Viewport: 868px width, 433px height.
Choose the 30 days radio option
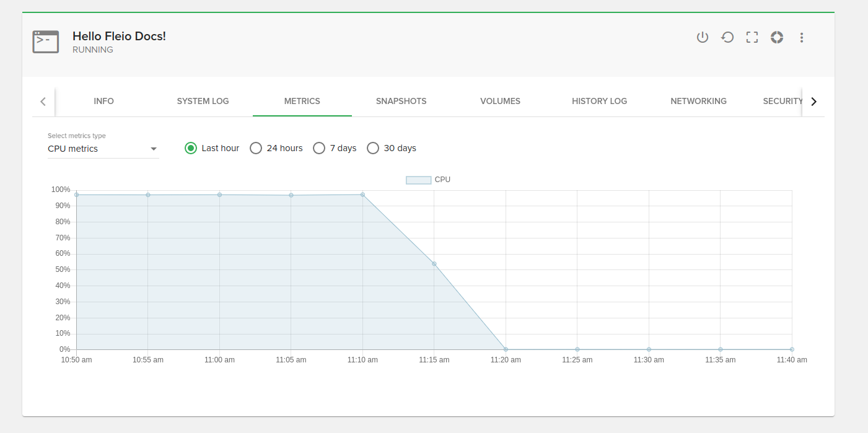click(x=373, y=148)
